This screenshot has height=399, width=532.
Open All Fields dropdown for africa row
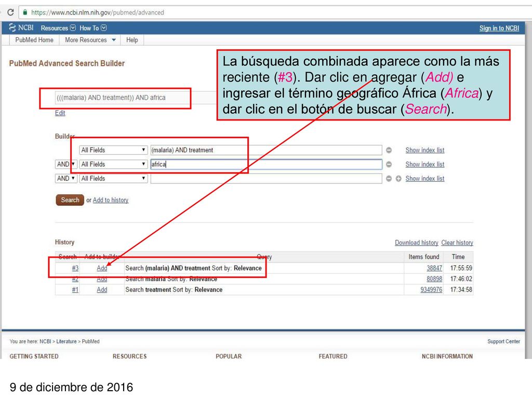coord(113,164)
